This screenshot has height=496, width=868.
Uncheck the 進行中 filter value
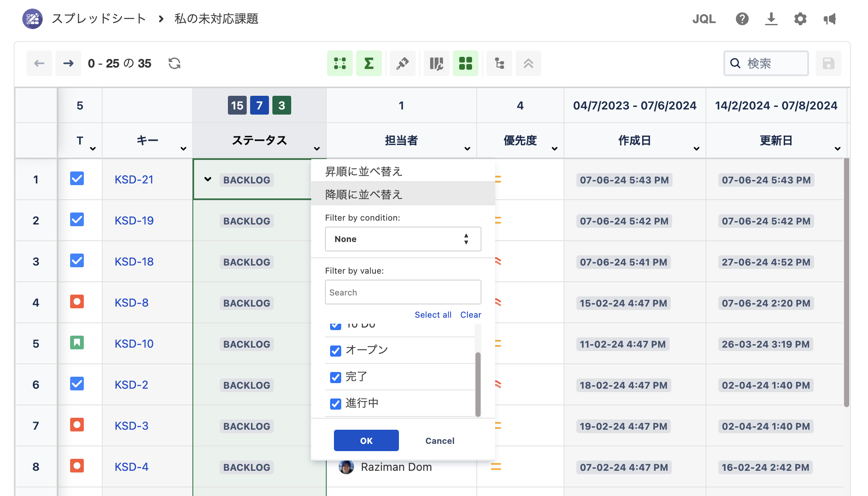pos(336,404)
